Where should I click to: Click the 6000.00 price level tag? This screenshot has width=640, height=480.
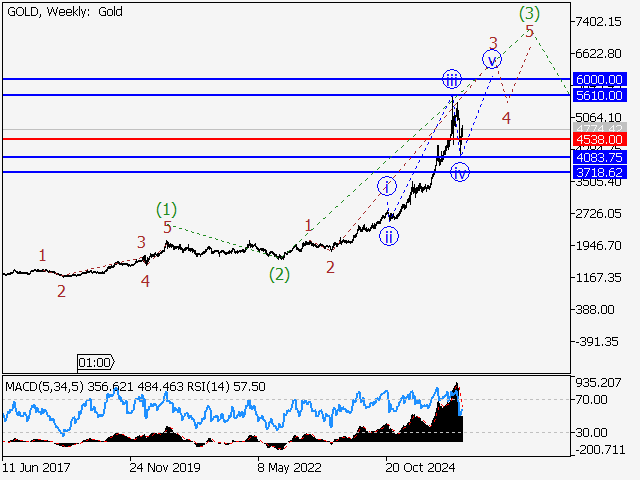[x=600, y=79]
